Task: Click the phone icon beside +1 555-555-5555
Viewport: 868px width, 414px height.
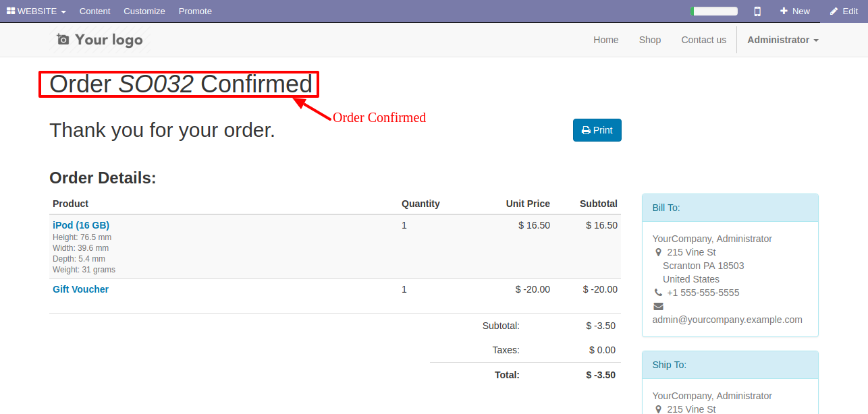Action: pos(658,293)
